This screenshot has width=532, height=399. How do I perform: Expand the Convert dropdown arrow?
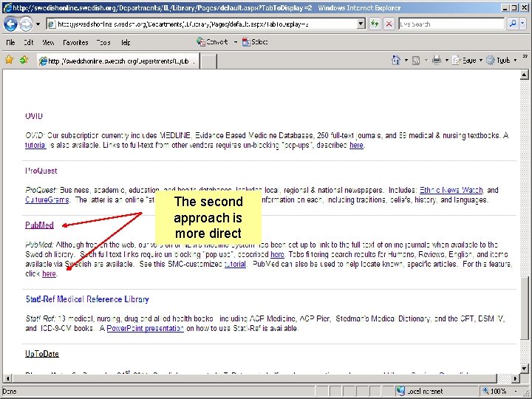pyautogui.click(x=236, y=42)
